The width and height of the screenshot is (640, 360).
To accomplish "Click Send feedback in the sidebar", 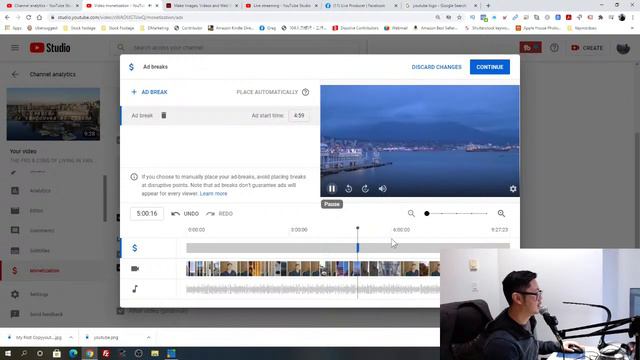I will coord(46,314).
